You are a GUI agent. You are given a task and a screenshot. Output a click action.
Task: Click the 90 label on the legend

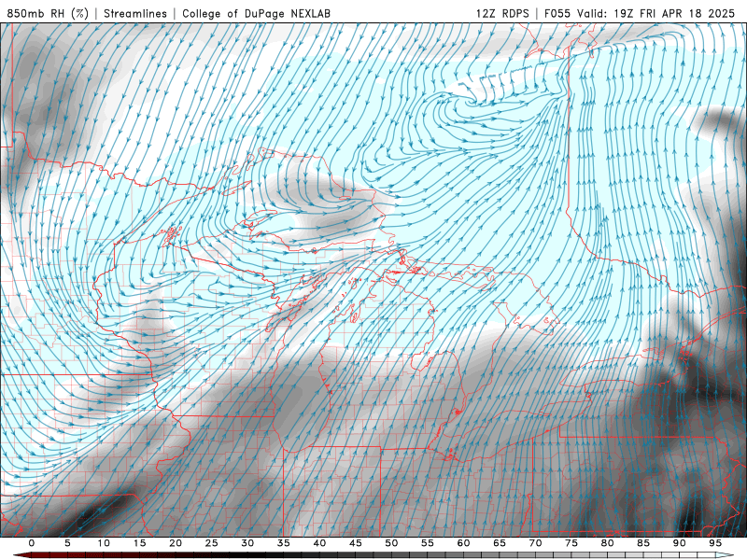(680, 543)
